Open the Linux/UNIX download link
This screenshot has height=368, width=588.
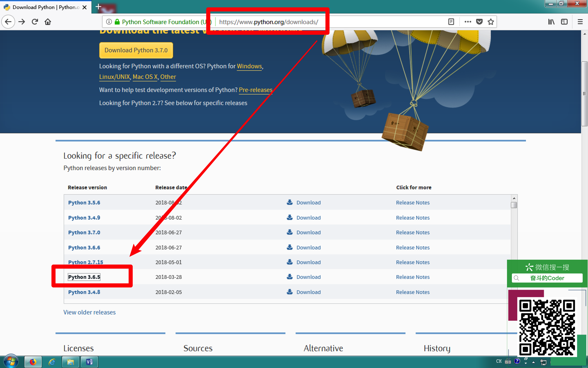coord(115,77)
